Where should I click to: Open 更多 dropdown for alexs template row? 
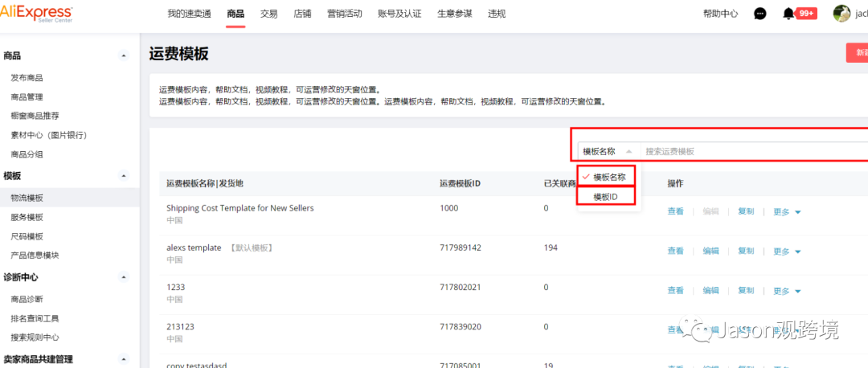click(787, 251)
